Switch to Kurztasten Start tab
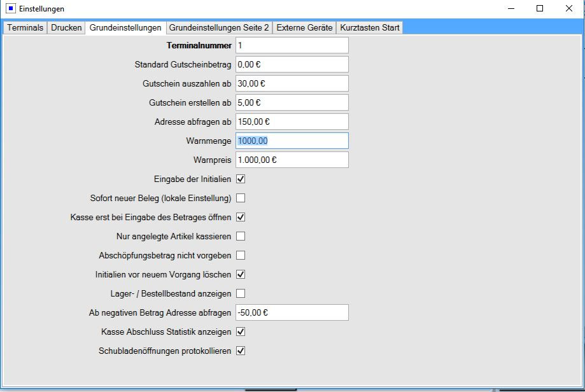 click(x=370, y=28)
